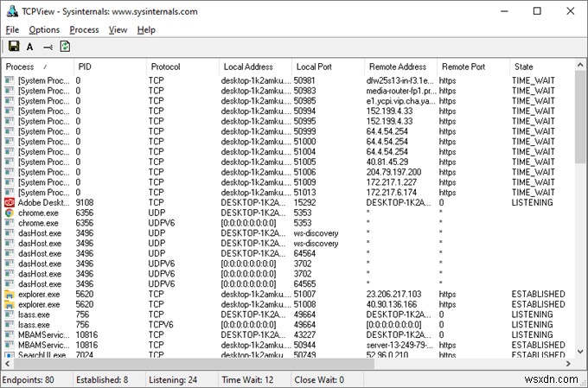
Task: Sort by the Process column header
Action: [x=37, y=67]
